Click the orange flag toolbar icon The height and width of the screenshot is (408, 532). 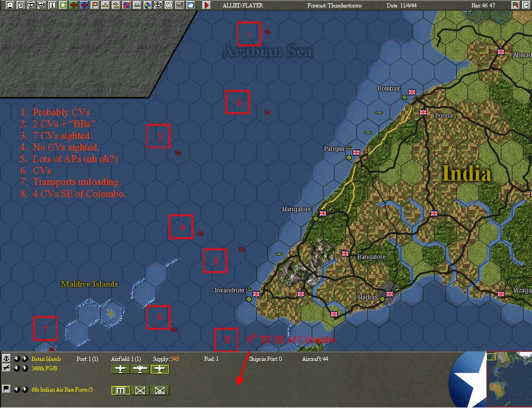(x=95, y=5)
